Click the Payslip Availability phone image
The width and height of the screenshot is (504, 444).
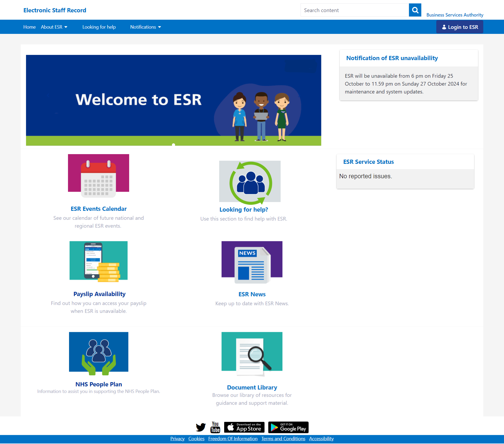98,261
